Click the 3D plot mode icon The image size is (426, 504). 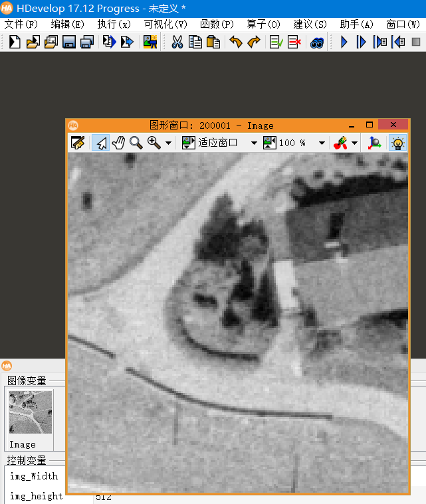click(374, 143)
